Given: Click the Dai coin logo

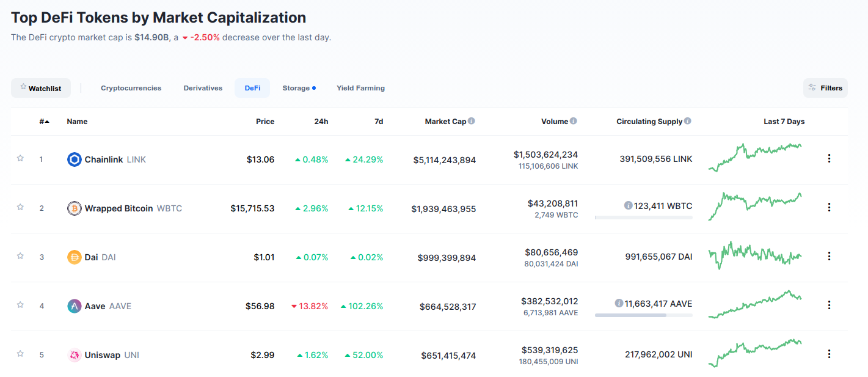Looking at the screenshot, I should coord(74,257).
